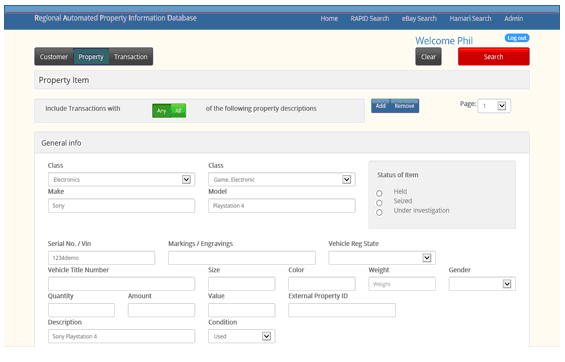Viewport: 565px width, 362px height.
Task: Click the Status of Item label
Action: coord(398,175)
